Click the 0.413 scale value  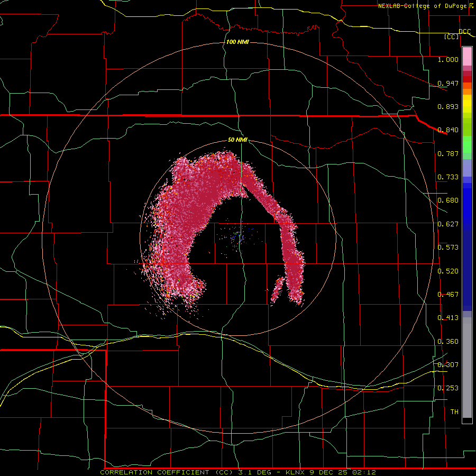tap(448, 318)
